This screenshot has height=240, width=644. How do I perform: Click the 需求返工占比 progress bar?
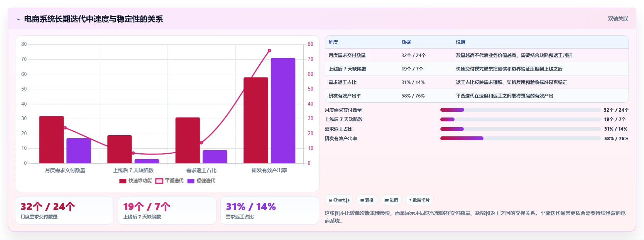point(521,129)
